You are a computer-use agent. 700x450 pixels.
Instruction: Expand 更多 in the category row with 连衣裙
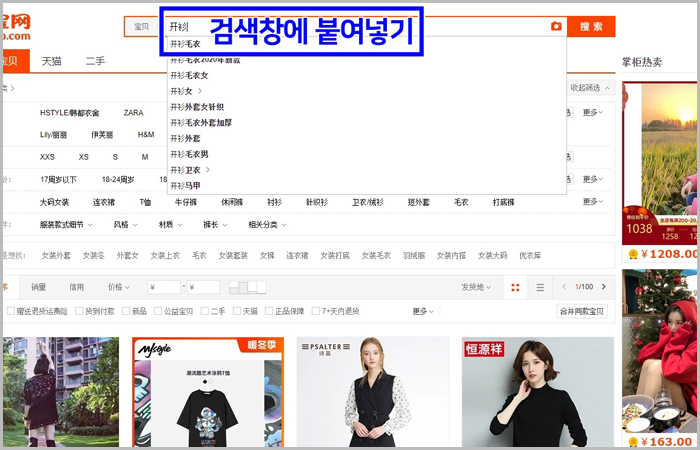pyautogui.click(x=593, y=201)
